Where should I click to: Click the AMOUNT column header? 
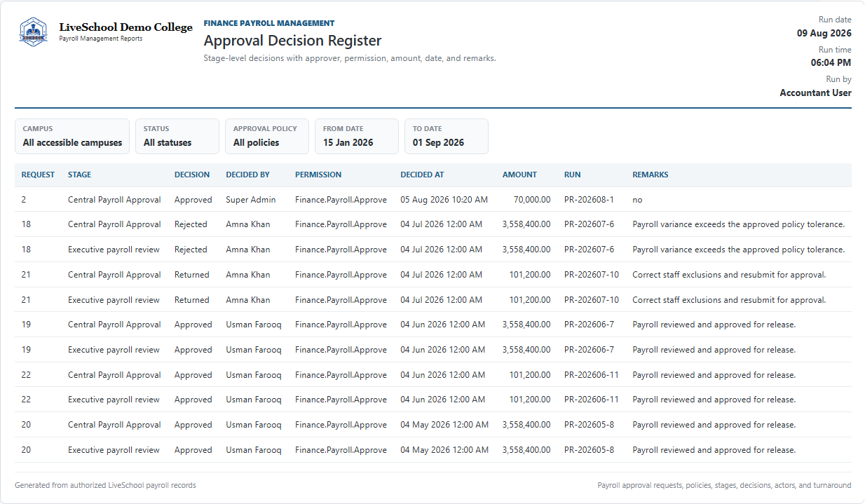519,175
